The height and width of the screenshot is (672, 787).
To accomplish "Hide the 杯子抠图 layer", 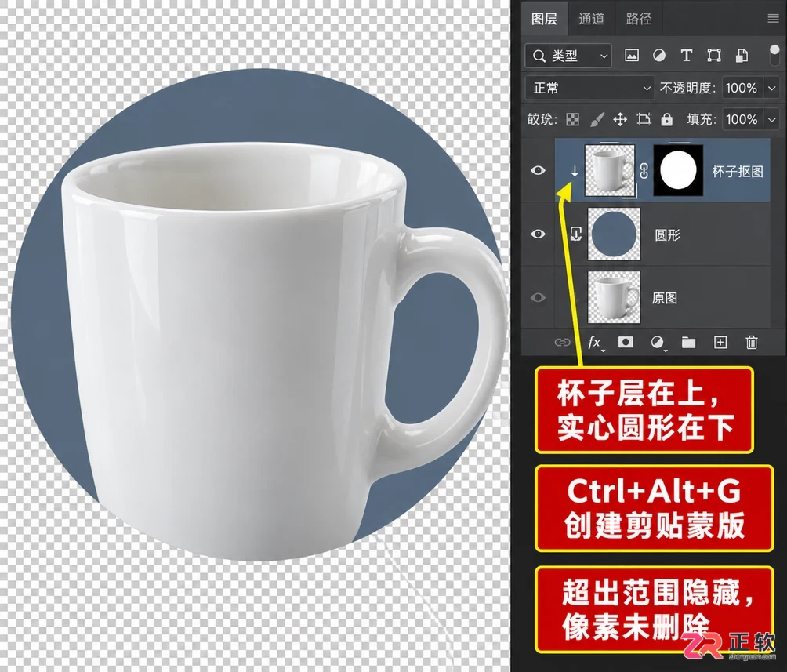I will tap(538, 170).
